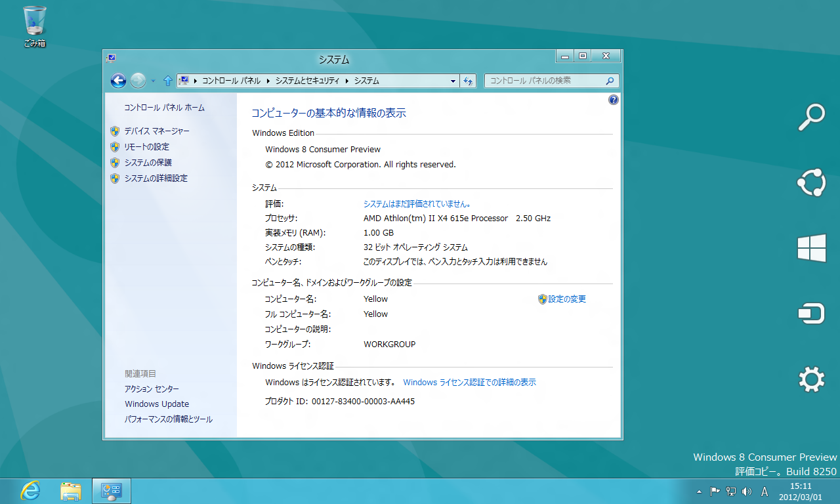Open システムの保護 in the sidebar
Screen dimensions: 840x504
point(148,163)
